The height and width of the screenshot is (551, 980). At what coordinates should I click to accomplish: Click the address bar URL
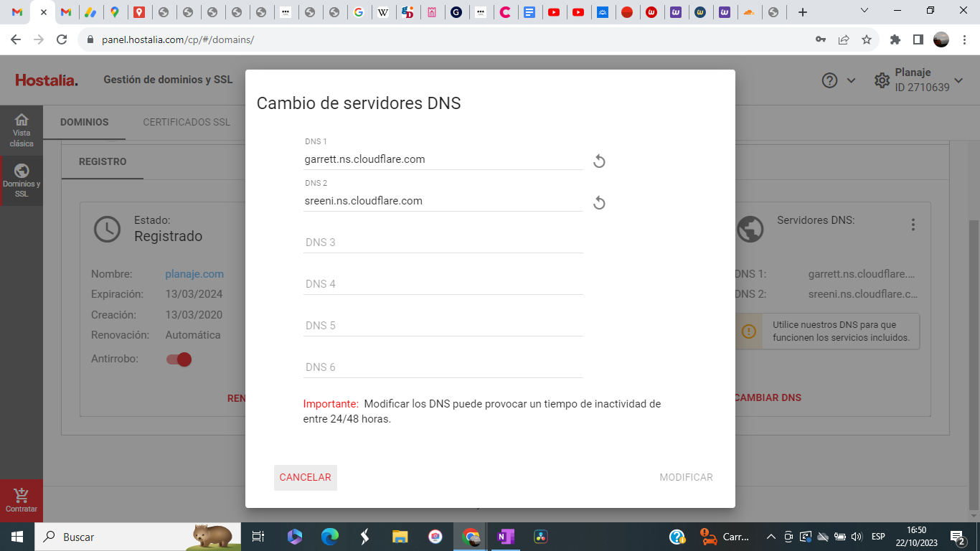(176, 40)
